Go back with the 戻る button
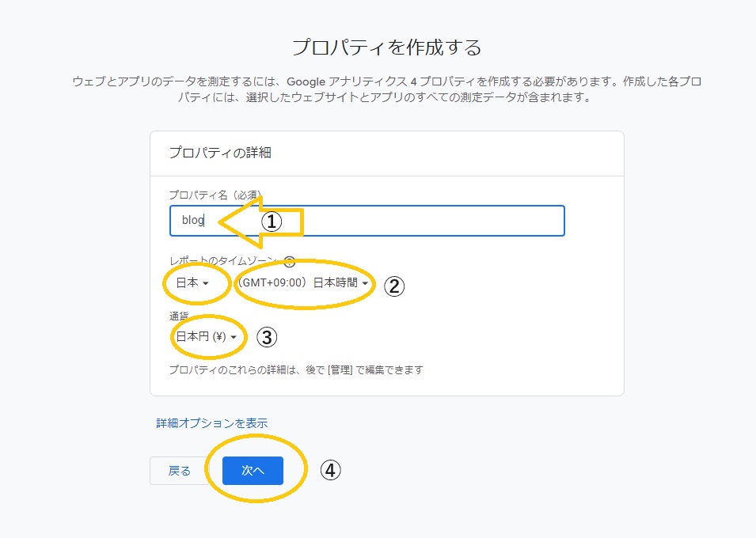Image resolution: width=756 pixels, height=538 pixels. coord(180,471)
